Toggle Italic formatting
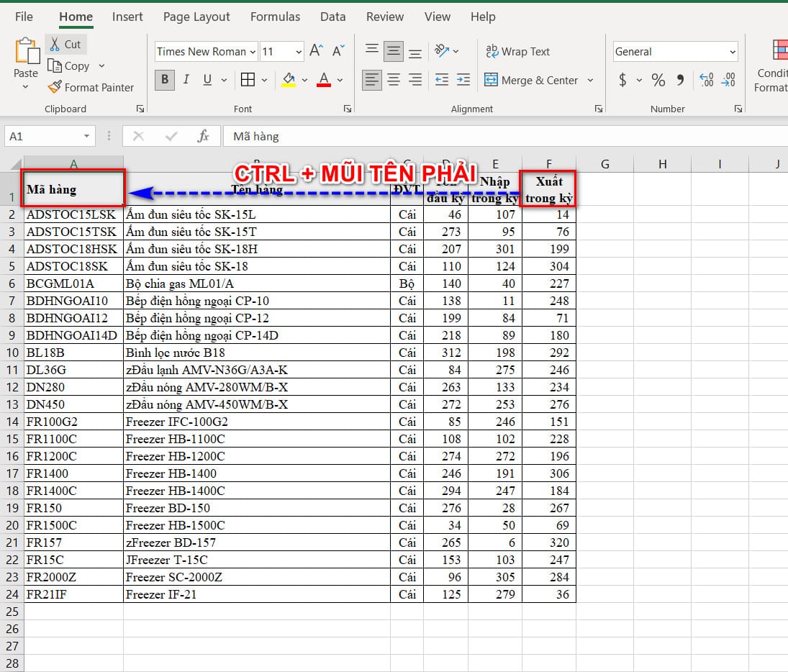 [x=186, y=79]
